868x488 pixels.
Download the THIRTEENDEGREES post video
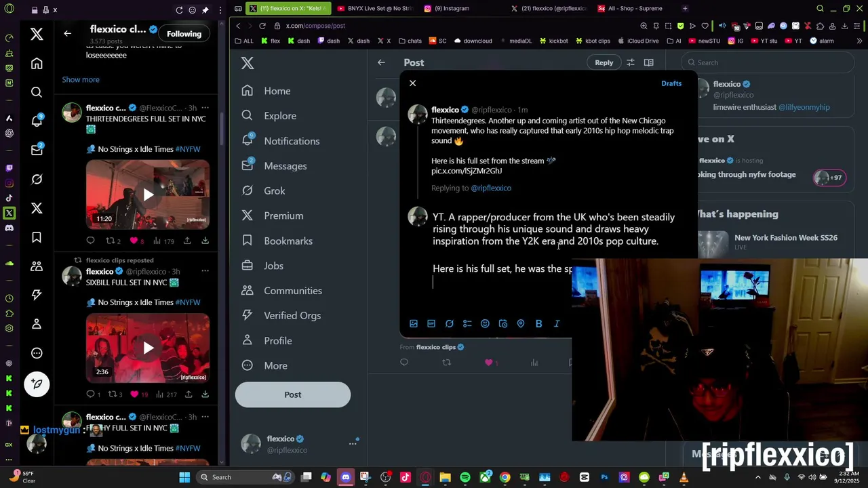pos(205,241)
